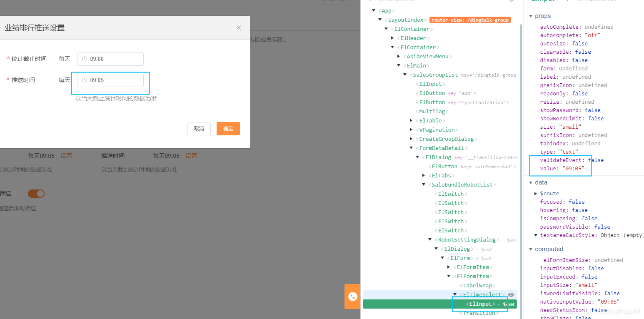Collapse the App root node arrow
The width and height of the screenshot is (644, 319).
tap(374, 11)
